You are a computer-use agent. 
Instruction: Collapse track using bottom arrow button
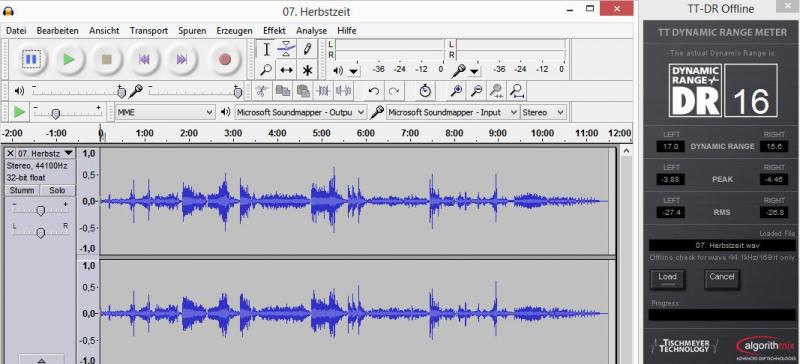(41, 359)
